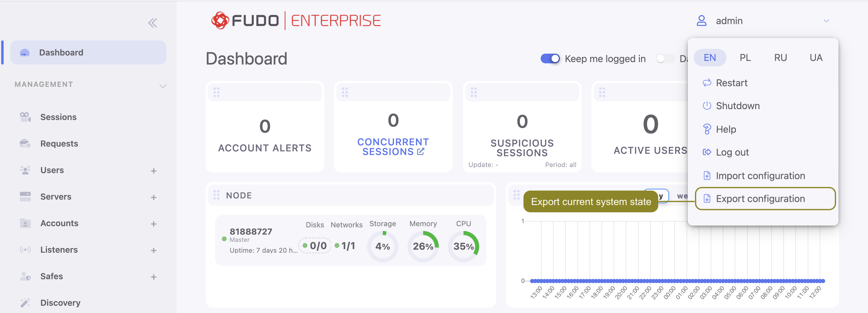Viewport: 868px width, 313px height.
Task: Click the Requests briefcase icon
Action: click(25, 144)
